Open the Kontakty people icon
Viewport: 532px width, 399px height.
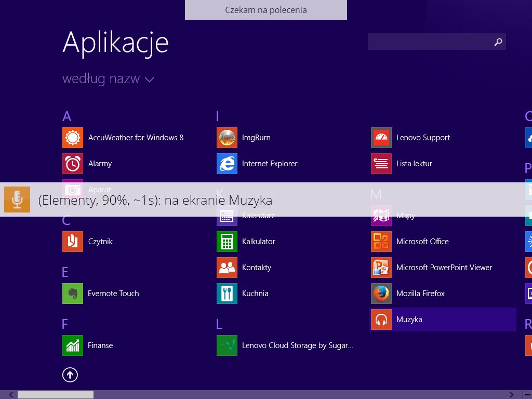coord(227,268)
